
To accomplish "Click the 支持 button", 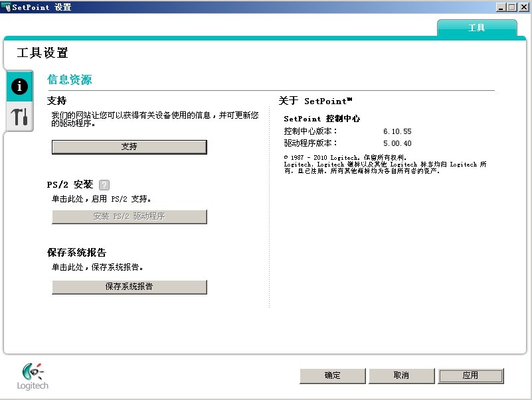I will tap(129, 147).
